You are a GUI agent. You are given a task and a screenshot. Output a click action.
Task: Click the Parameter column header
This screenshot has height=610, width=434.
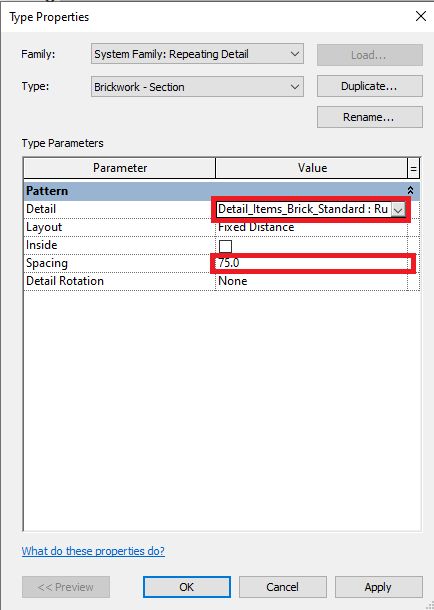120,168
